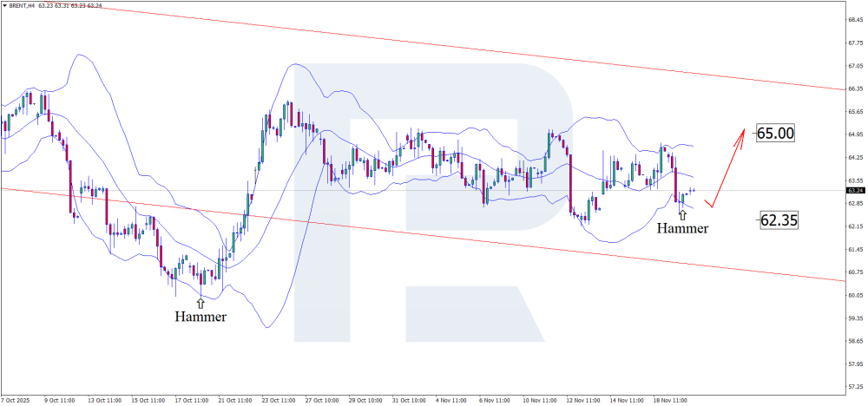Click the BRENT,H4 symbol title
The width and height of the screenshot is (868, 406).
click(23, 6)
